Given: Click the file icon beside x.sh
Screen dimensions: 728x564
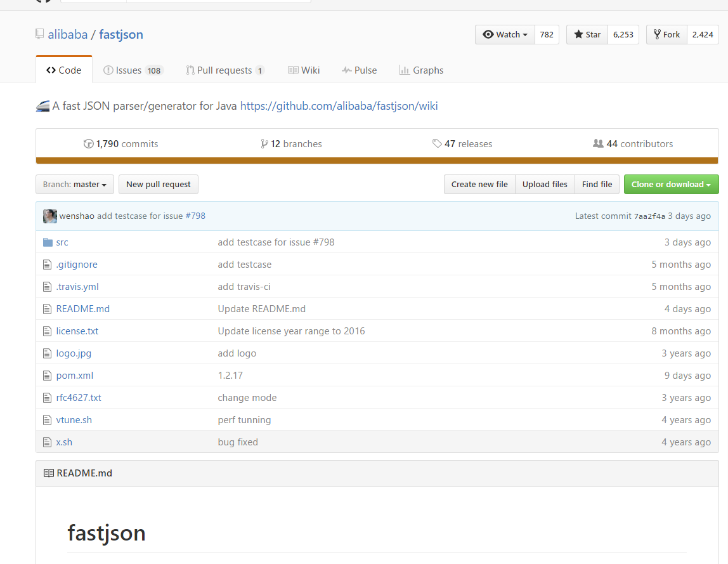Looking at the screenshot, I should click(47, 442).
